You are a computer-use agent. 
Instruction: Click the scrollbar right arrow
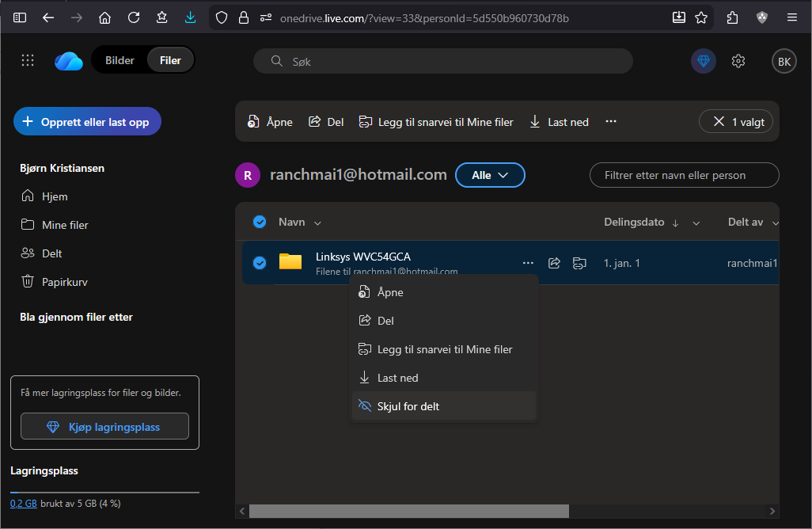[772, 511]
